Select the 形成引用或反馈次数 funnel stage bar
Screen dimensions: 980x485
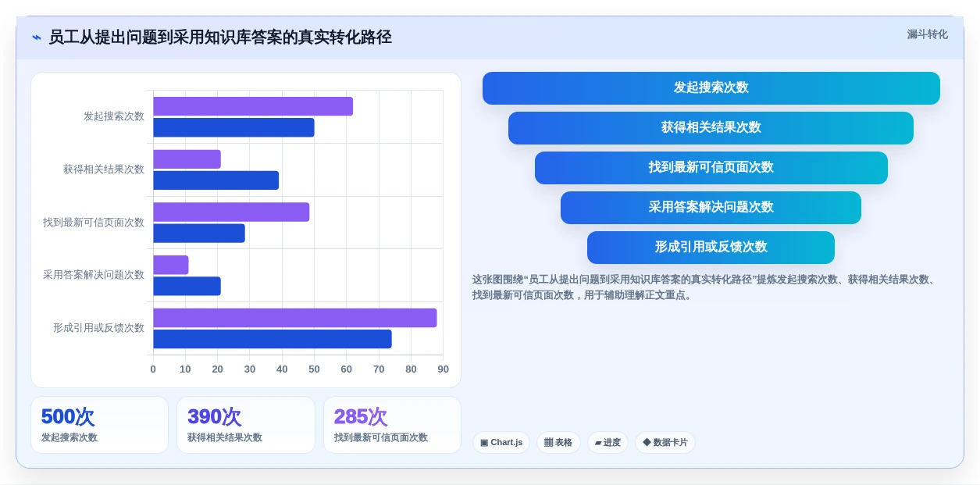tap(711, 247)
